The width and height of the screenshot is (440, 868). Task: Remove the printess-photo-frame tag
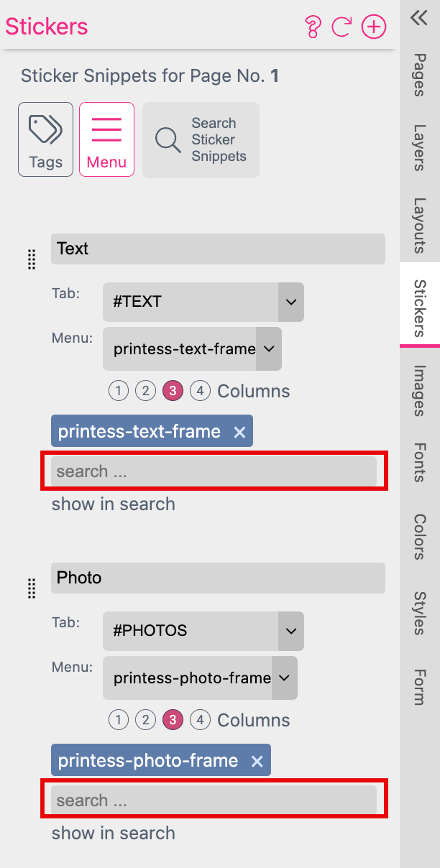pos(257,761)
